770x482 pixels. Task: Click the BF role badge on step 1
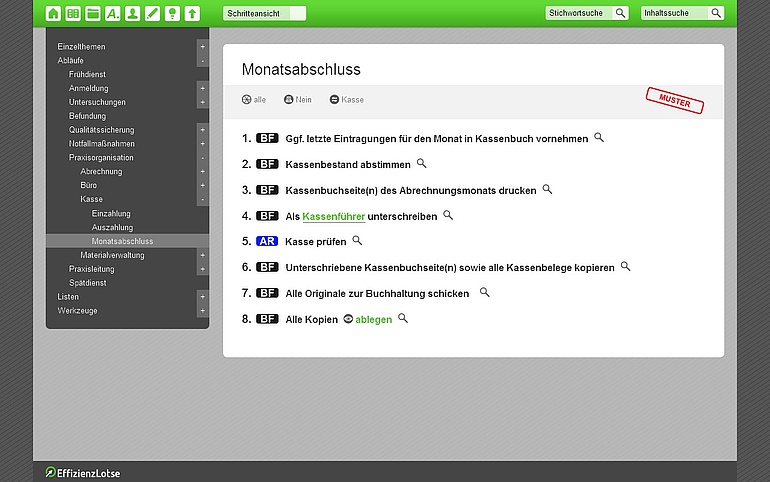coord(267,138)
